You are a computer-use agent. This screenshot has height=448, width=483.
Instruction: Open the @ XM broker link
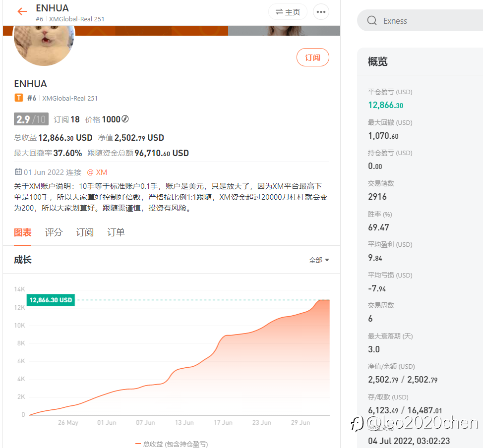[97, 172]
